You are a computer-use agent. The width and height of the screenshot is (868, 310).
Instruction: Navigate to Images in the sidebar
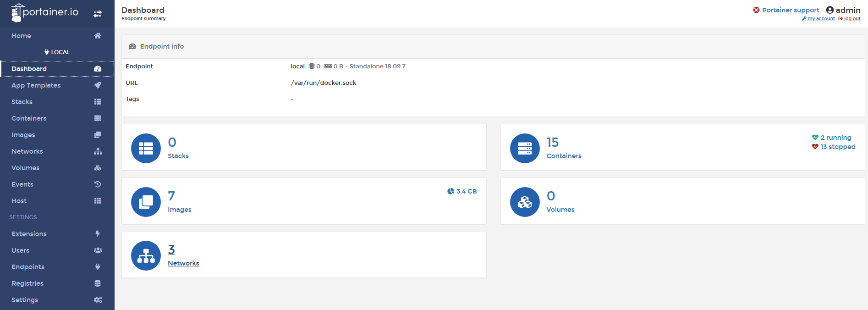(57, 135)
